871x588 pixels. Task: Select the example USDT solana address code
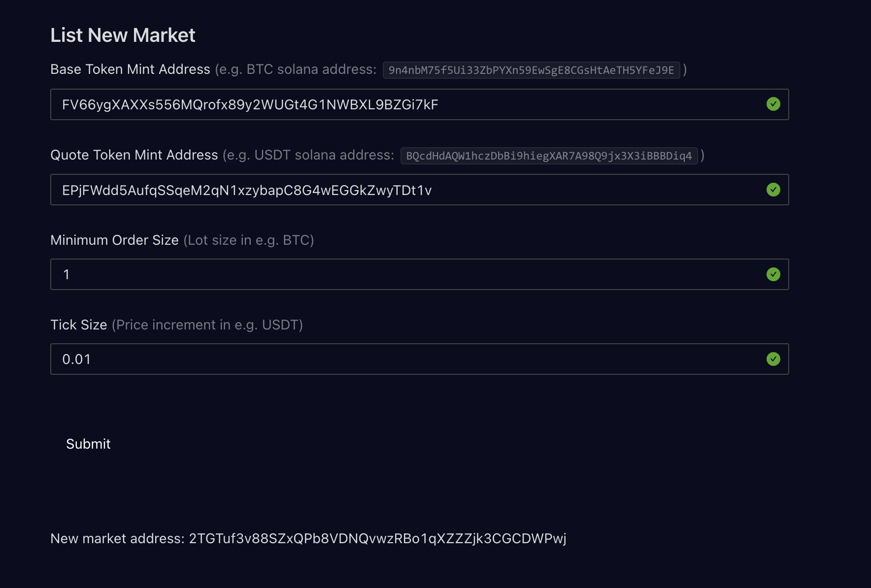[x=549, y=156]
